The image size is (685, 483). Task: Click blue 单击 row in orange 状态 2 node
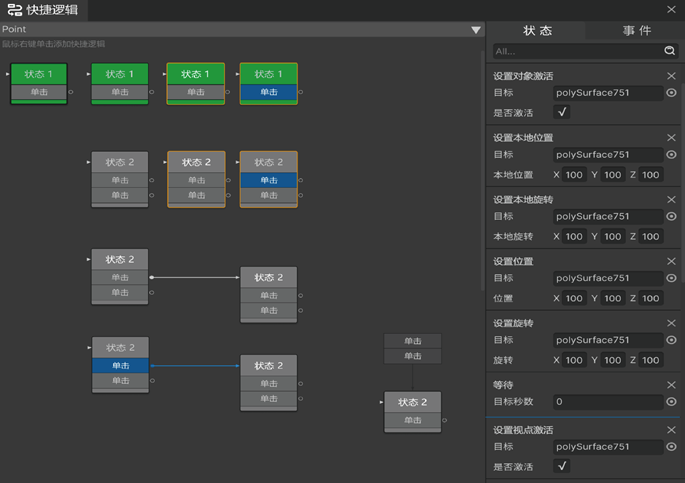point(269,180)
